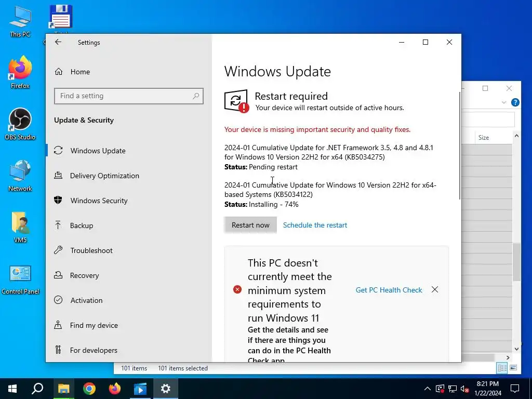Click the security alert tray icon
The image size is (532, 399).
(440, 389)
